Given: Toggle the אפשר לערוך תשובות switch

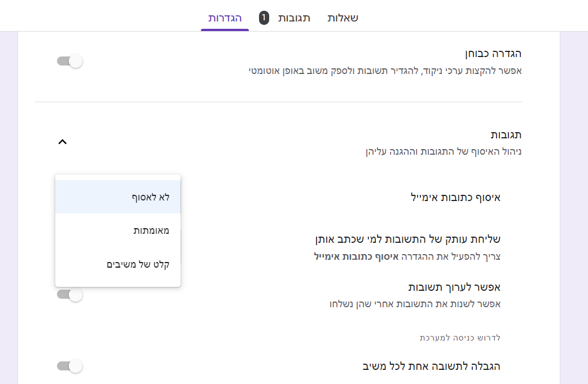Looking at the screenshot, I should (x=70, y=295).
